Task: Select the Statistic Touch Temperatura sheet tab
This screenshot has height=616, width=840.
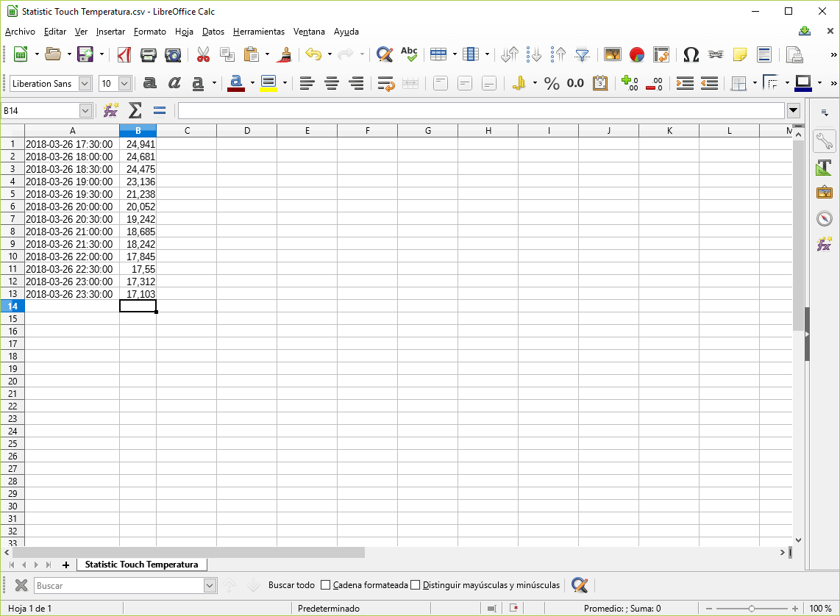Action: click(x=141, y=565)
